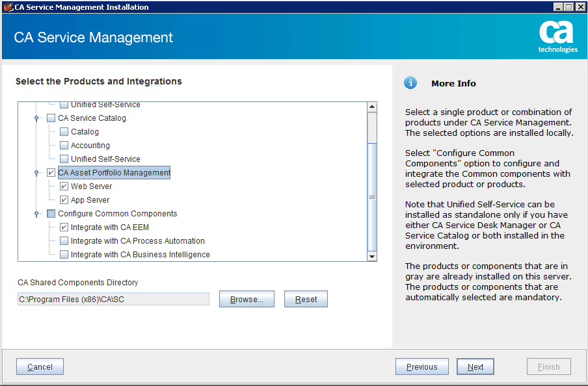Disable Integrate with CA EEM checkbox
This screenshot has width=588, height=386.
pos(64,227)
